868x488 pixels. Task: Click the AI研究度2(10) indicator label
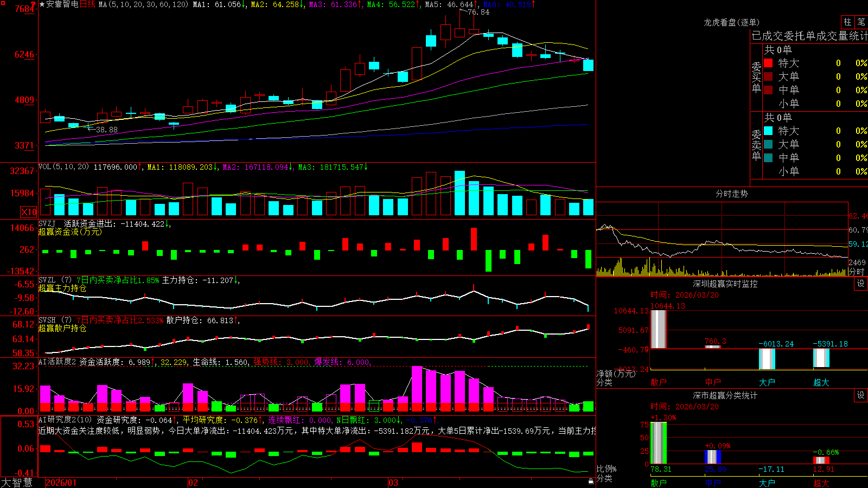65,420
